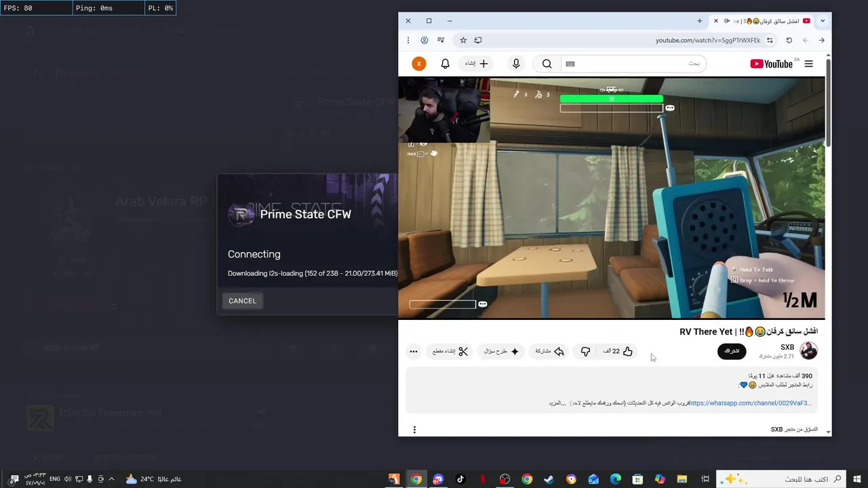Dislike the video with thumbs down
Screen dimensions: 868x488
585,351
